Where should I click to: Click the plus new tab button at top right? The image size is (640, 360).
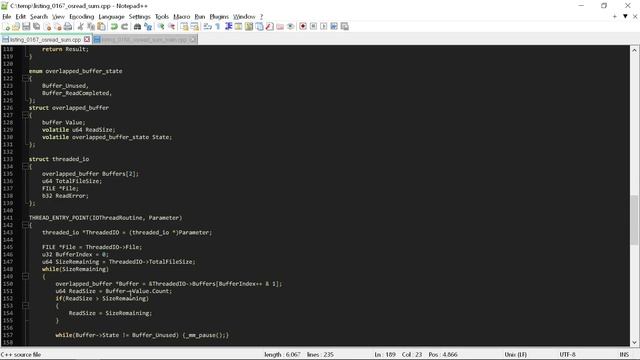tap(615, 16)
